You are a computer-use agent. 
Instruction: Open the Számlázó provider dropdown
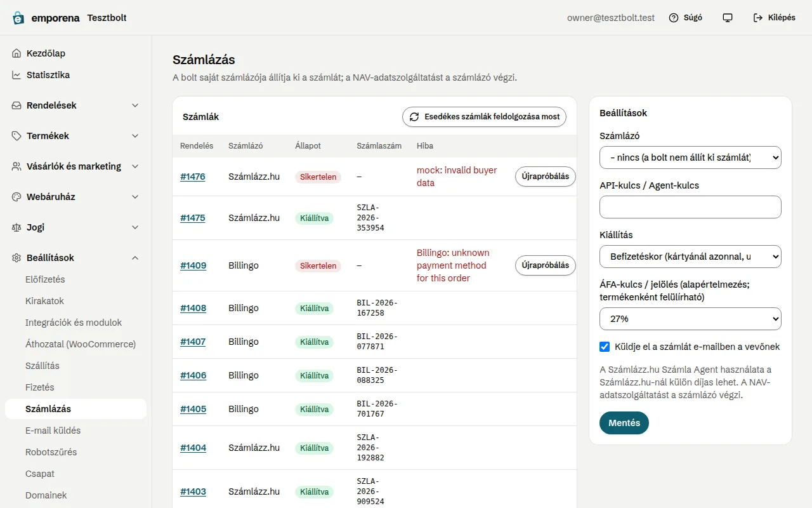click(690, 157)
